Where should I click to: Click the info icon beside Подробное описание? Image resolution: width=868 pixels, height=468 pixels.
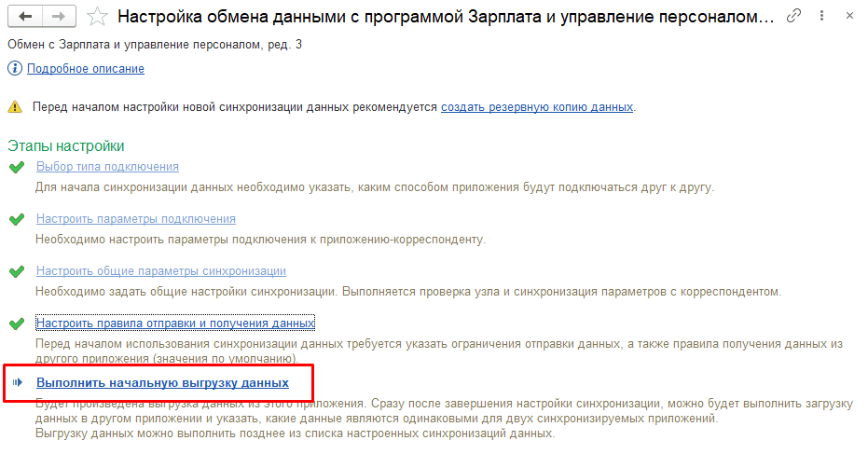coord(15,68)
